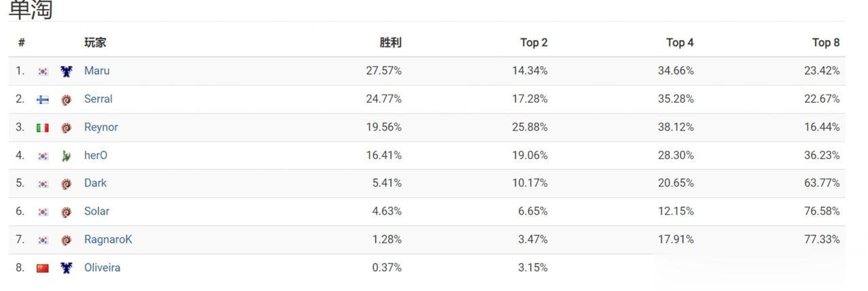Image resolution: width=868 pixels, height=291 pixels.
Task: Go to Reynor's player profile
Action: tap(101, 127)
